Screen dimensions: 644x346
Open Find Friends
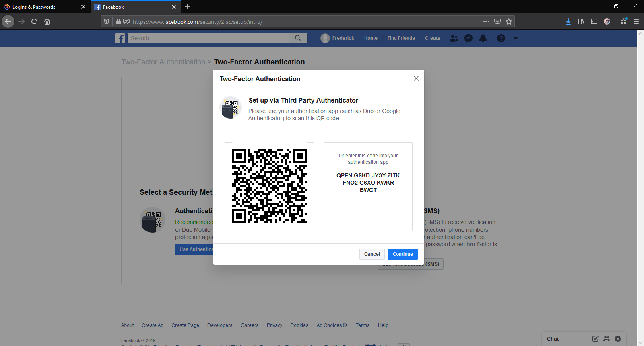click(401, 38)
